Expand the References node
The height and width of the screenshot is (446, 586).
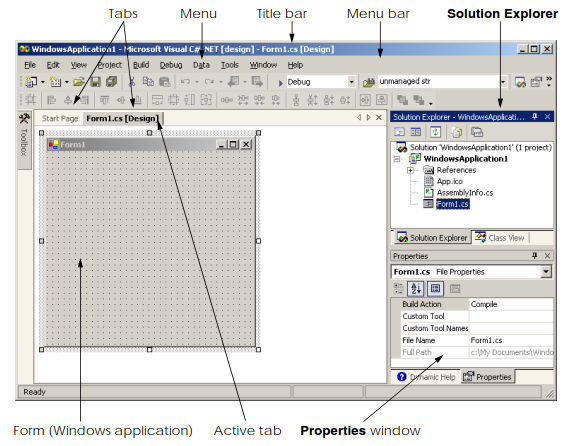click(411, 170)
